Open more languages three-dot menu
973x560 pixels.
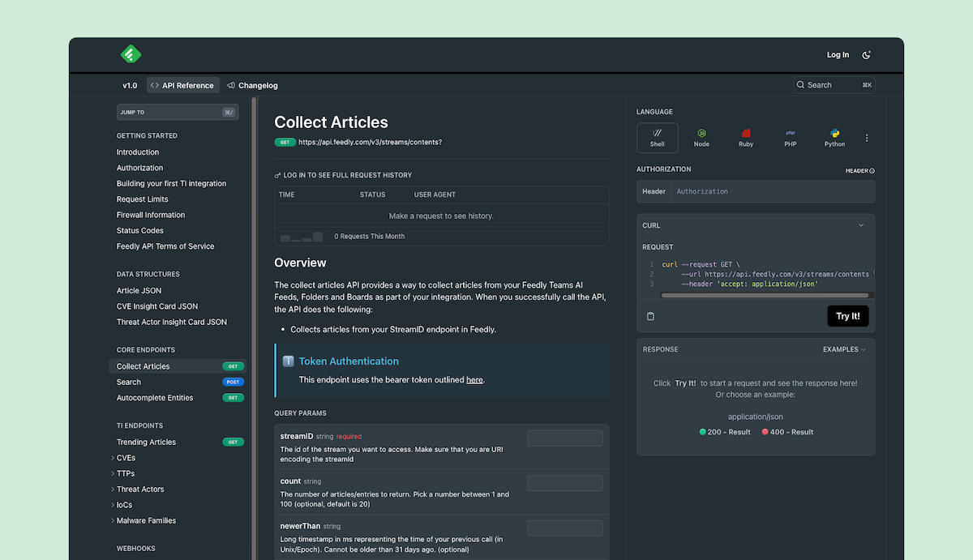(x=867, y=138)
